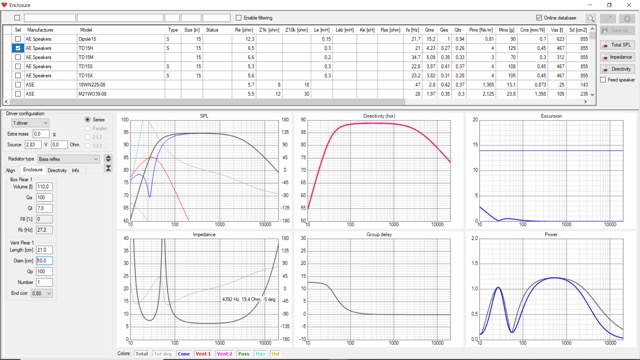The height and width of the screenshot is (360, 640).
Task: Click the expand/collapse arrows icon by Radiator type
Action: coord(108,159)
